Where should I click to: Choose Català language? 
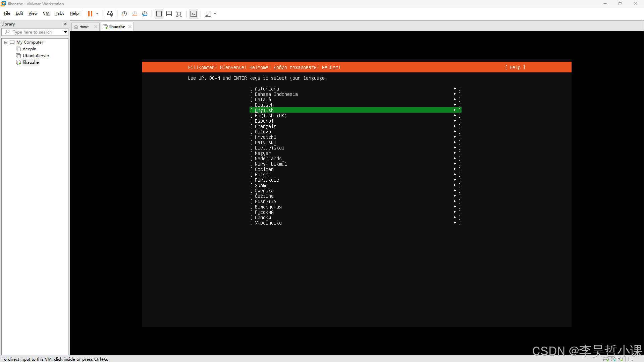356,100
